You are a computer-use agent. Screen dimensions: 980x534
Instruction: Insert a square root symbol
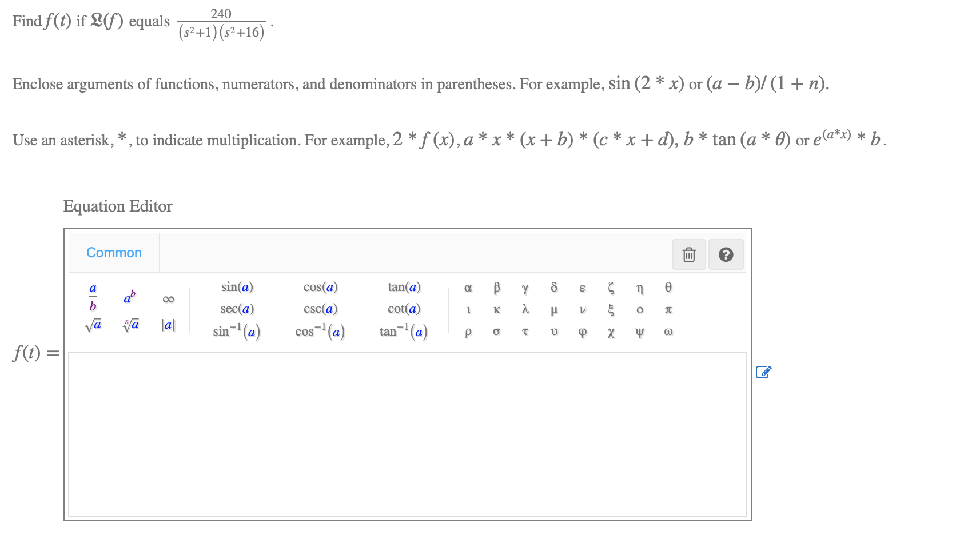click(92, 325)
